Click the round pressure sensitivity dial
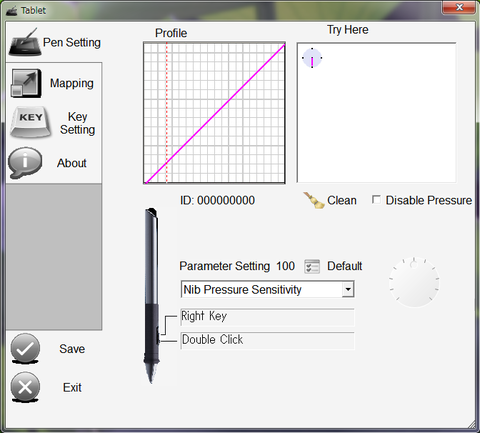 pyautogui.click(x=414, y=282)
